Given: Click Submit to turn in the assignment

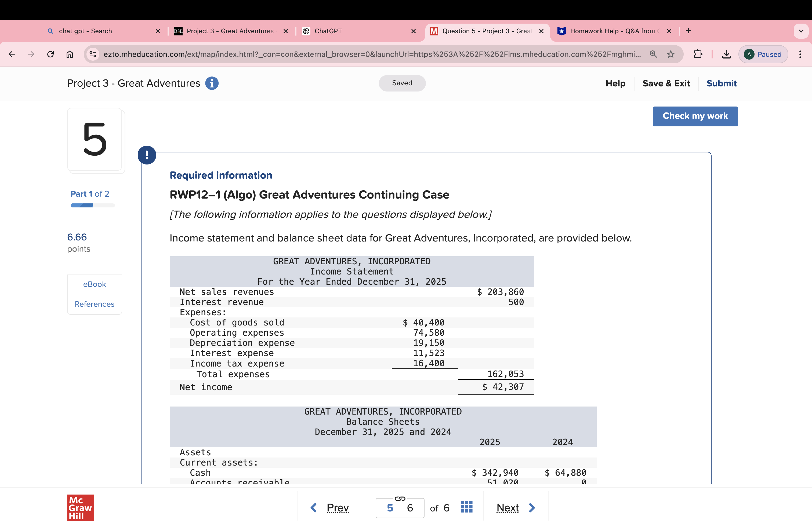Looking at the screenshot, I should click(x=721, y=83).
